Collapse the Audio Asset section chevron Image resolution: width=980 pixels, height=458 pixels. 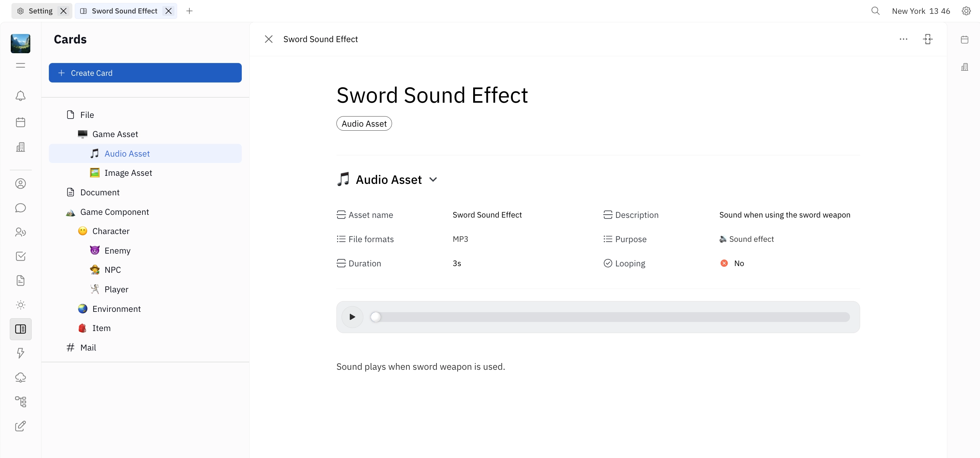click(x=434, y=179)
